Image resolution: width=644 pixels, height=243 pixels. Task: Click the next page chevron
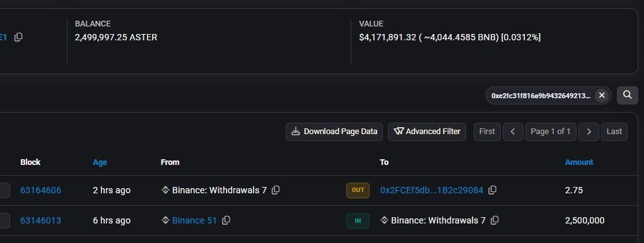[x=588, y=132]
